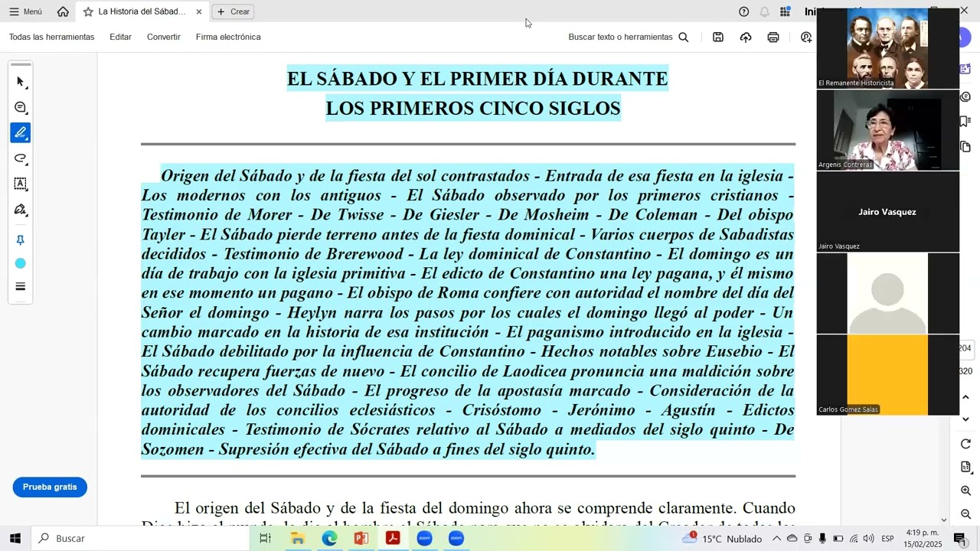Open the help question-mark icon
Viewport: 980px width, 551px height.
(743, 11)
